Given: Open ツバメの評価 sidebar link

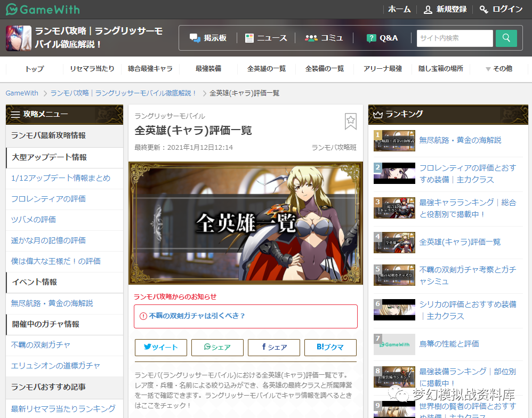Looking at the screenshot, I should (x=33, y=220).
